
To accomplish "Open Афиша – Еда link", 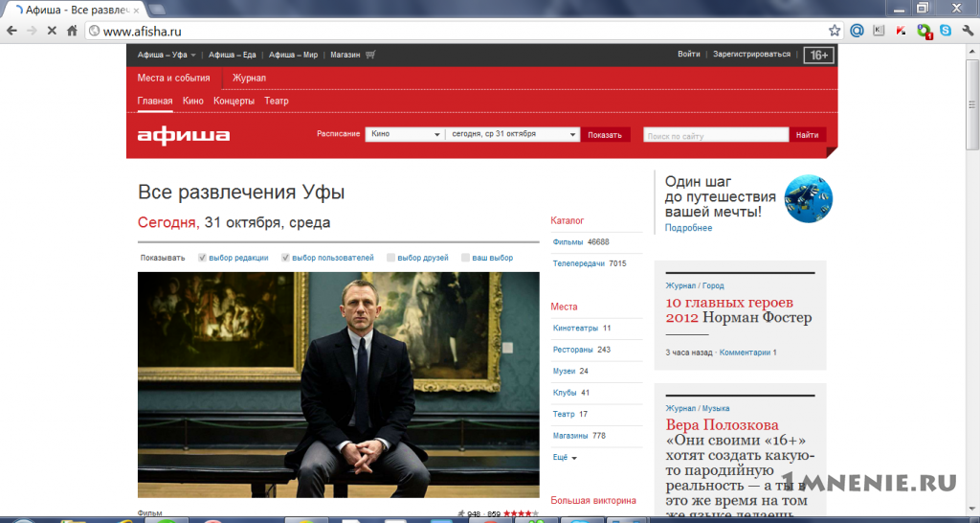I will tap(233, 55).
